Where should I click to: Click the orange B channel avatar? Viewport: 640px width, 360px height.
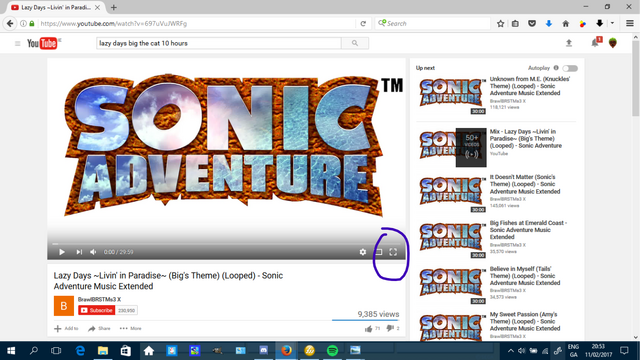(x=64, y=306)
